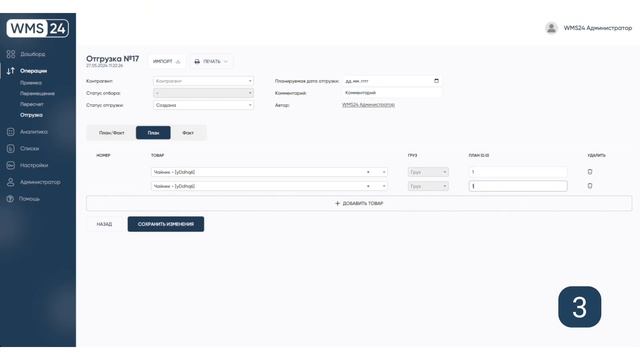640x360 pixels.
Task: Click WMS24 Администратор user name in header
Action: tap(598, 28)
